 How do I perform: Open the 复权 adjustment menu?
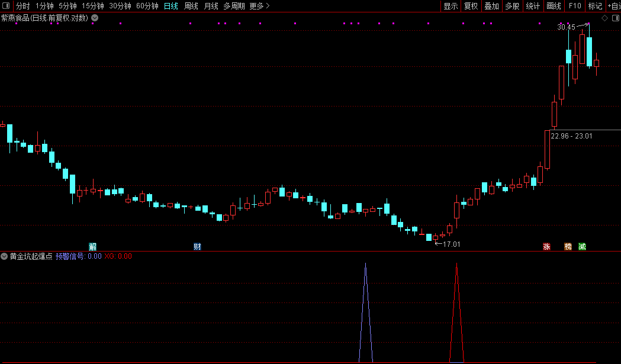tap(471, 6)
